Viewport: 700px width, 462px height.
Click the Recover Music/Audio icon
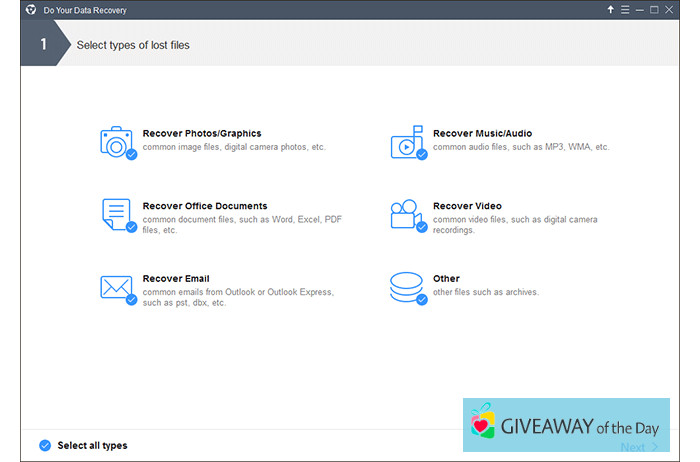point(405,142)
